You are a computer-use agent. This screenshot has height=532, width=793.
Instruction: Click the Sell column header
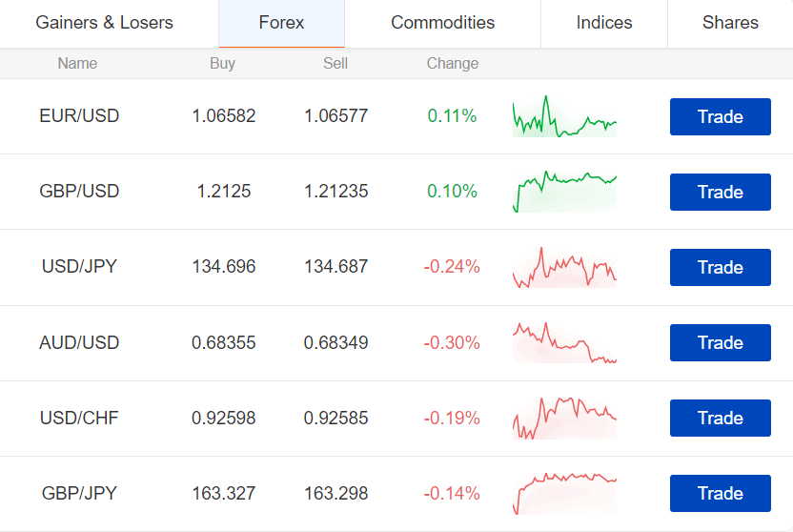(335, 63)
